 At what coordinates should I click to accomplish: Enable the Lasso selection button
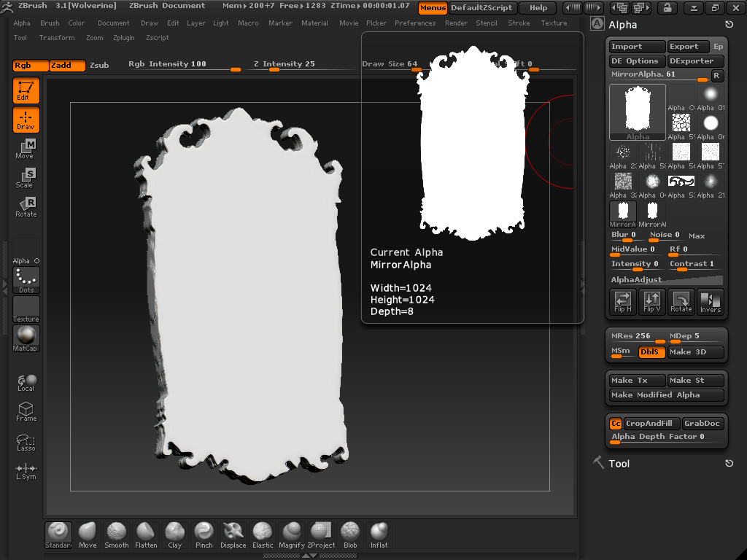coord(26,443)
